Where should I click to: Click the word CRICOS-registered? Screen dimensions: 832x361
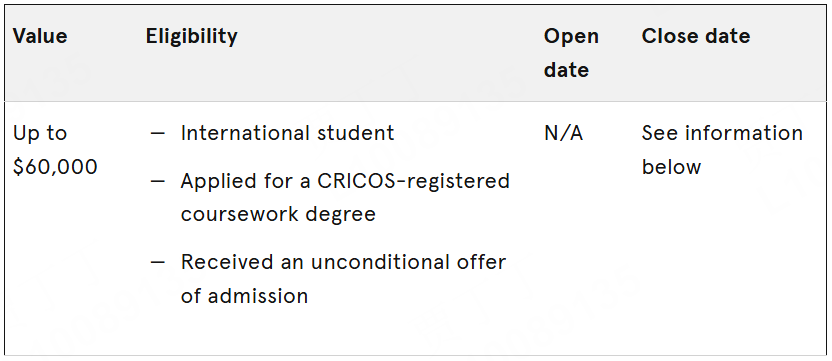[x=413, y=181]
